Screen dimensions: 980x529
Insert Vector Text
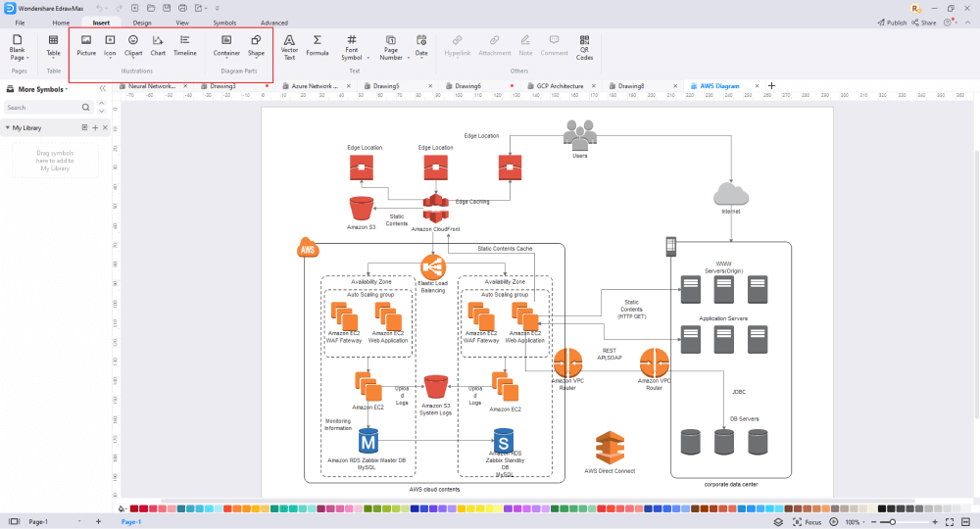coord(289,47)
